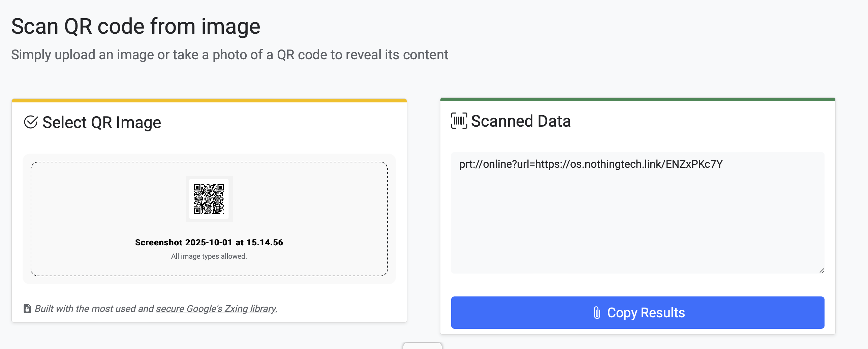Click the uploaded QR code thumbnail

(209, 199)
